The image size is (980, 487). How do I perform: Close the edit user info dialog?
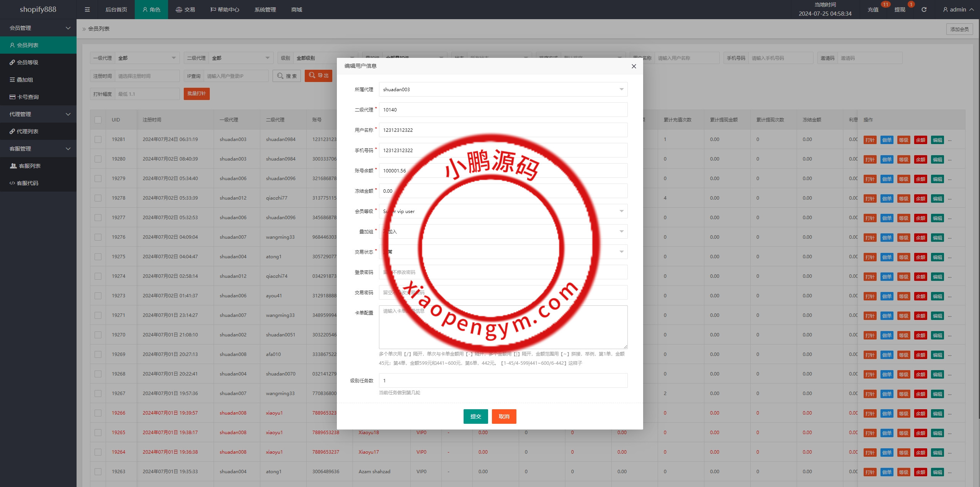[634, 66]
